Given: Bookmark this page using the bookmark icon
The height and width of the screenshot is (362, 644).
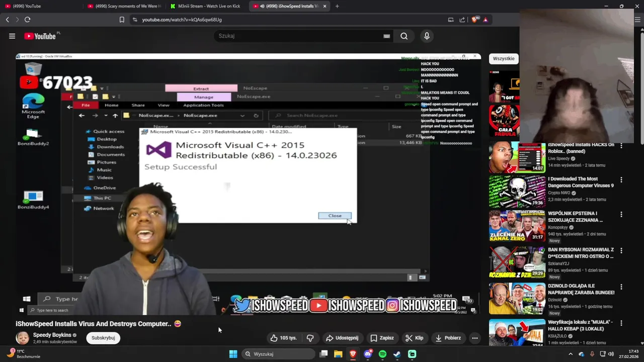Looking at the screenshot, I should tap(122, 20).
